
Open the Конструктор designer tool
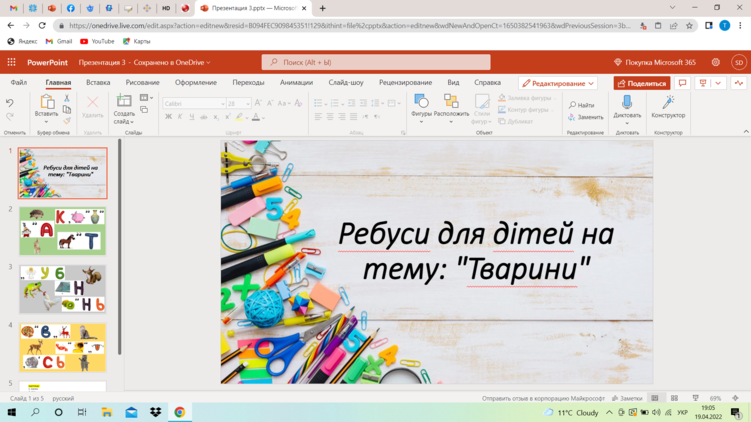pyautogui.click(x=668, y=106)
